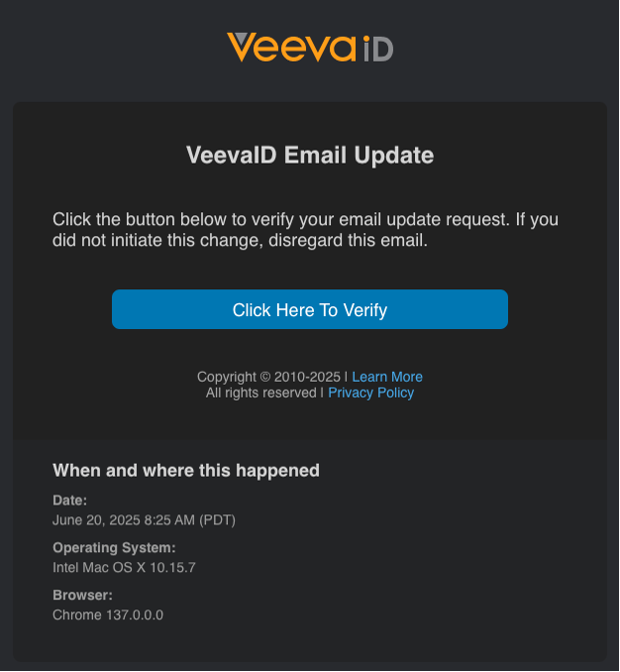
Task: Click the verify email update request sentence
Action: 281,219
